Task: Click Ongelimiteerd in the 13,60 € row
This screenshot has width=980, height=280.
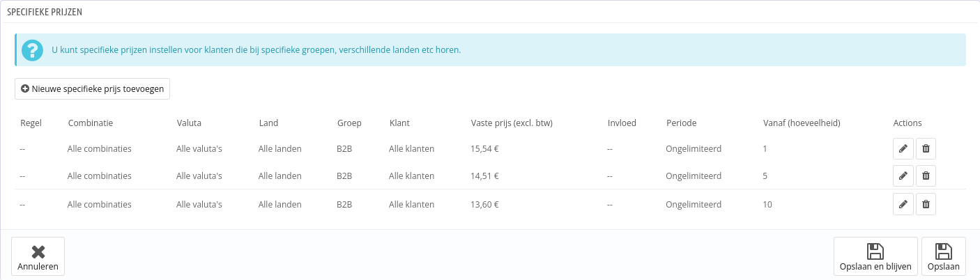Action: (x=694, y=204)
